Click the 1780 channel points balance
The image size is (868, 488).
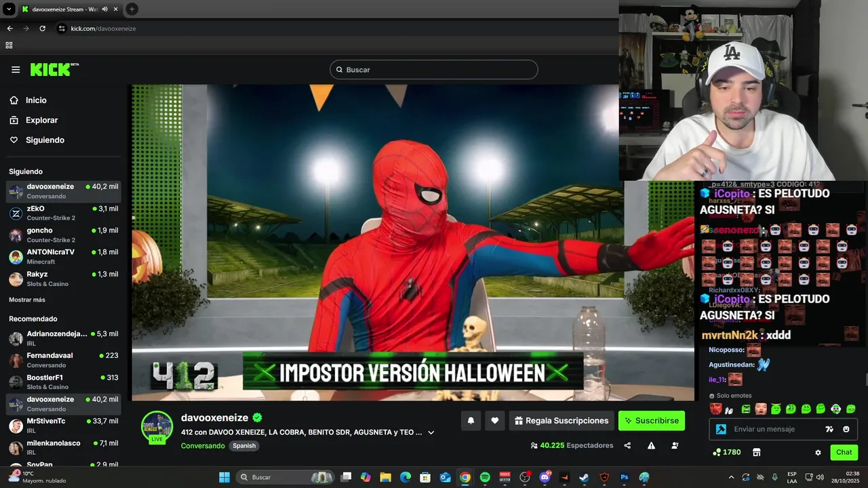pyautogui.click(x=727, y=452)
